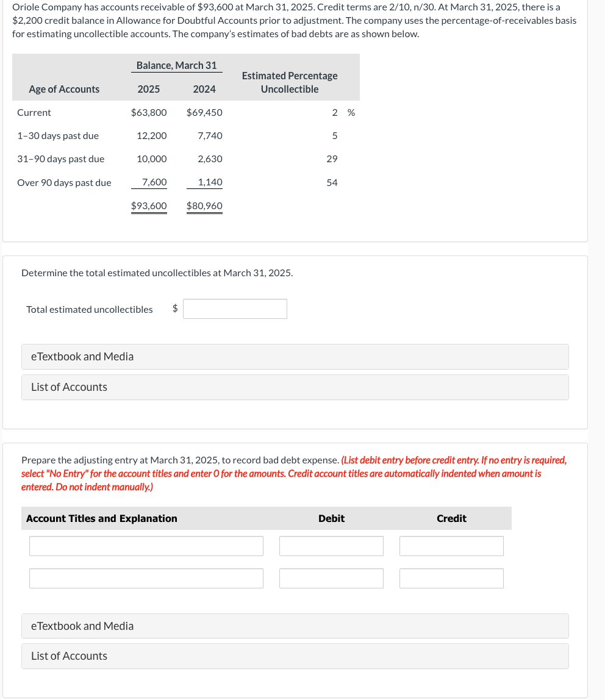
Task: Select the Credit amount field in row one
Action: [x=451, y=546]
